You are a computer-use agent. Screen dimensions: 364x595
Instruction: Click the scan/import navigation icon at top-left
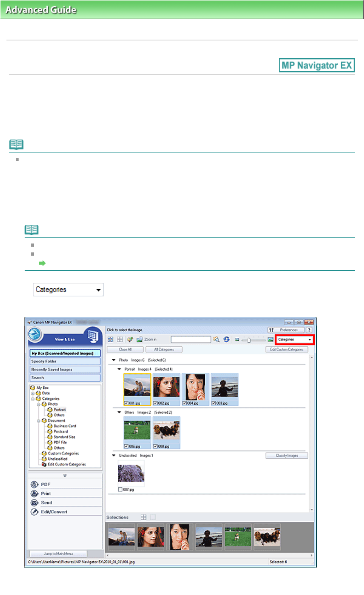[x=35, y=335]
